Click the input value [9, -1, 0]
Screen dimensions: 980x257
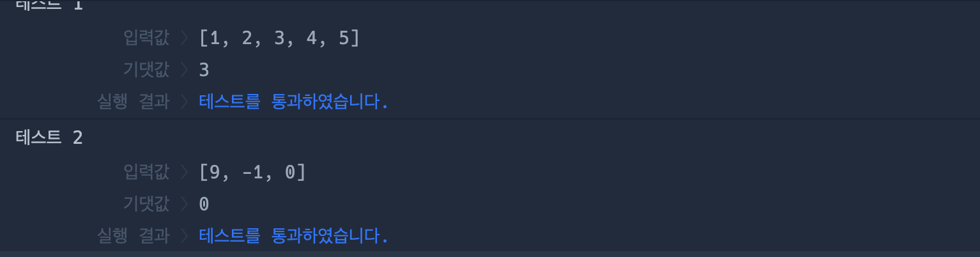[x=253, y=172]
